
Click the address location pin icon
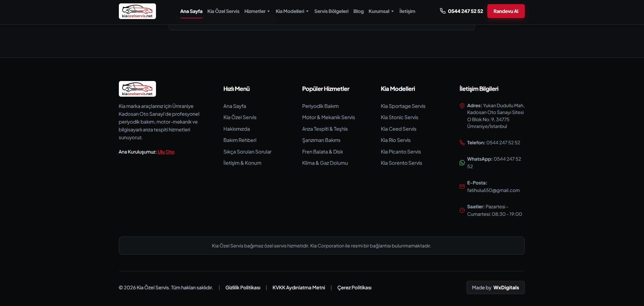point(462,106)
